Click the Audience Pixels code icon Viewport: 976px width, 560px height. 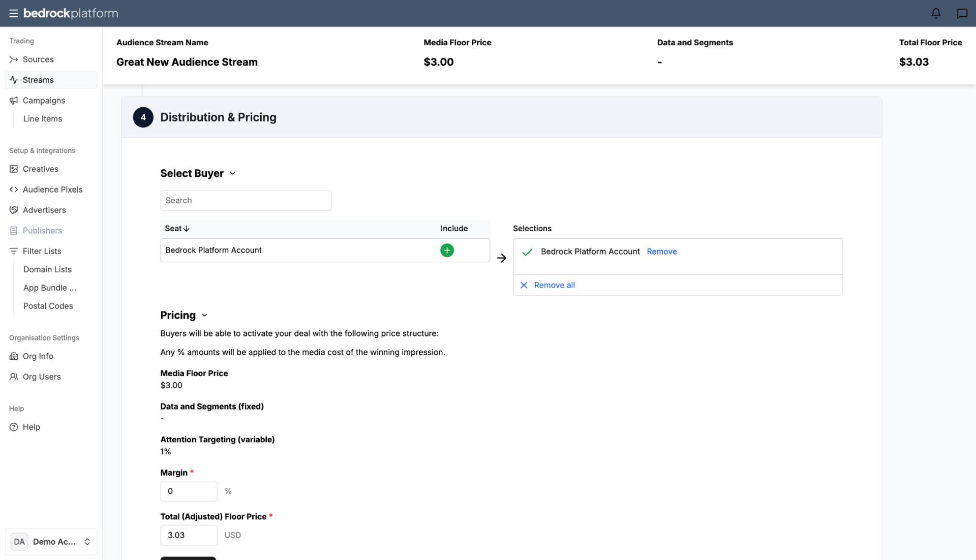14,190
